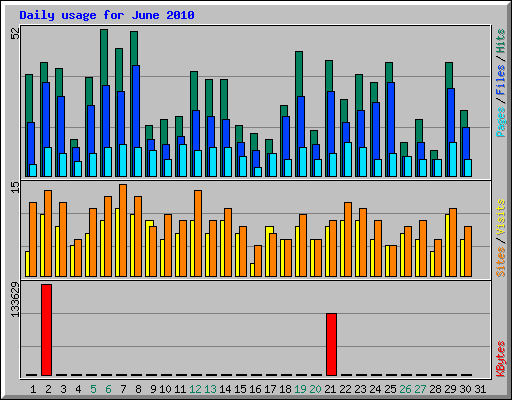Click the short yellow Sites bar for day 16
Viewport: 512px width, 400px height.
252,270
